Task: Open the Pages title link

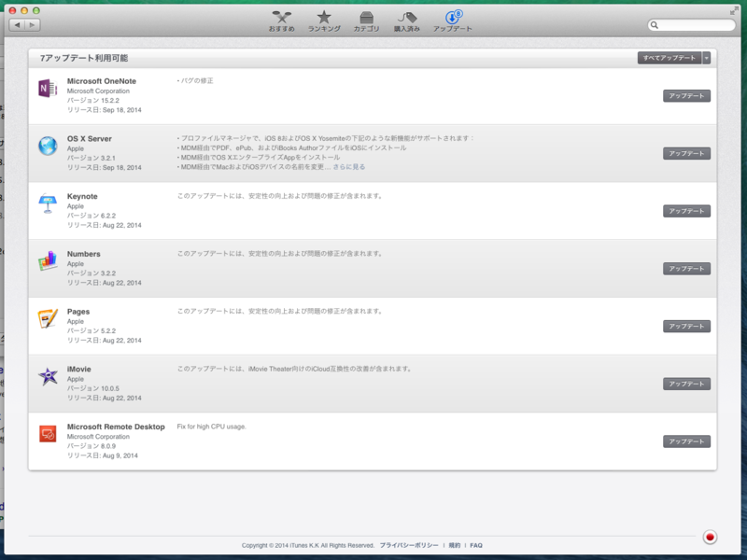Action: tap(78, 312)
